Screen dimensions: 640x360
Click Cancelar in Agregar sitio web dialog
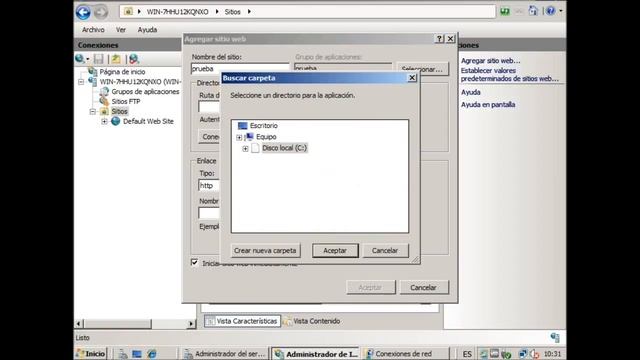(424, 287)
